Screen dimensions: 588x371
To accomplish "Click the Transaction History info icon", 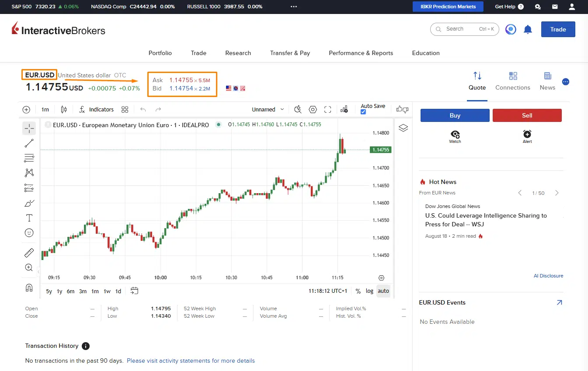I will click(x=86, y=346).
